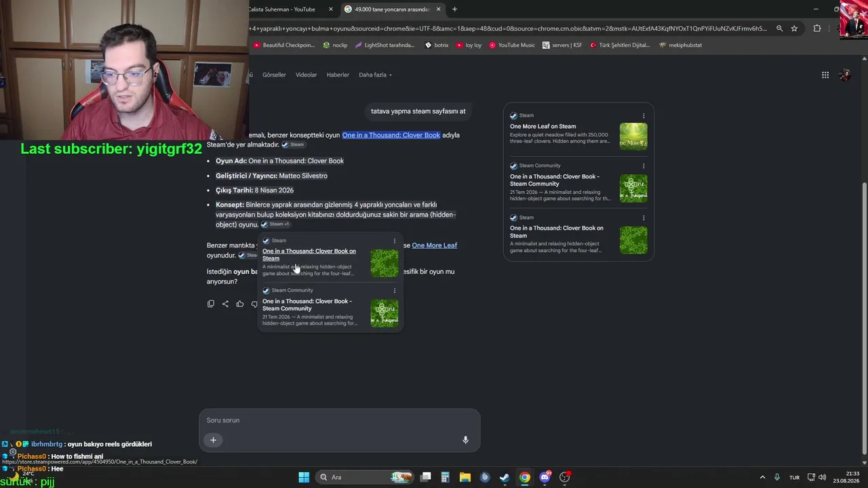Expand the Daha fazla search filter menu
The height and width of the screenshot is (488, 868).
click(375, 75)
